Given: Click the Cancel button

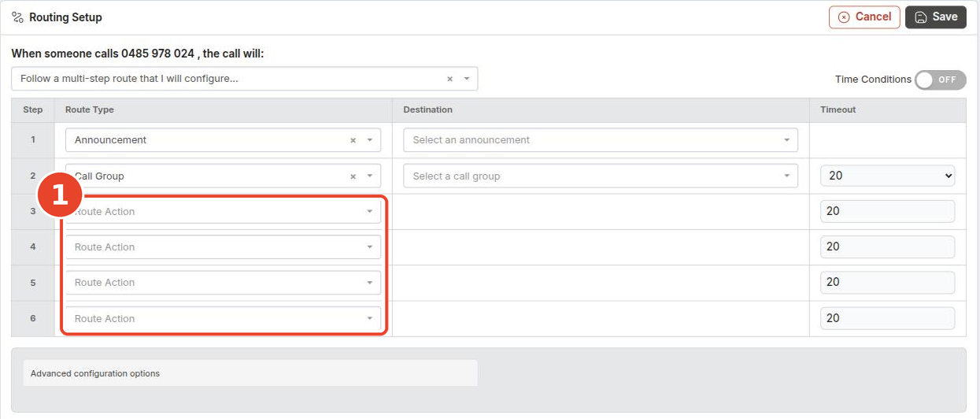Looking at the screenshot, I should 864,17.
